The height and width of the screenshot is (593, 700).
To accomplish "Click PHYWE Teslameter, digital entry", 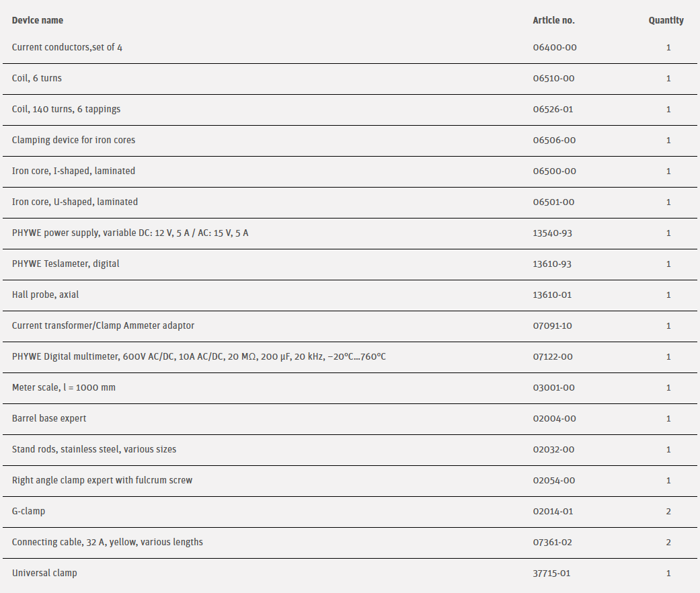I will [x=65, y=264].
